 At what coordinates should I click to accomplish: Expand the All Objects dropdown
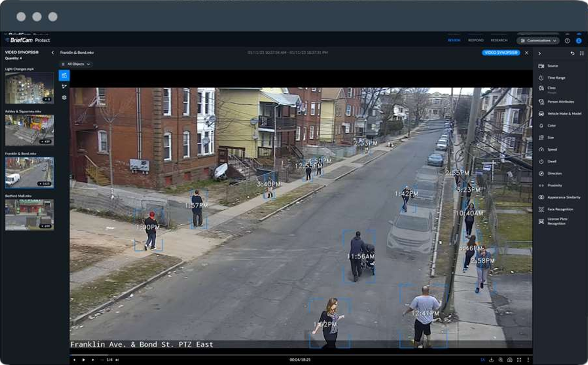click(x=75, y=64)
